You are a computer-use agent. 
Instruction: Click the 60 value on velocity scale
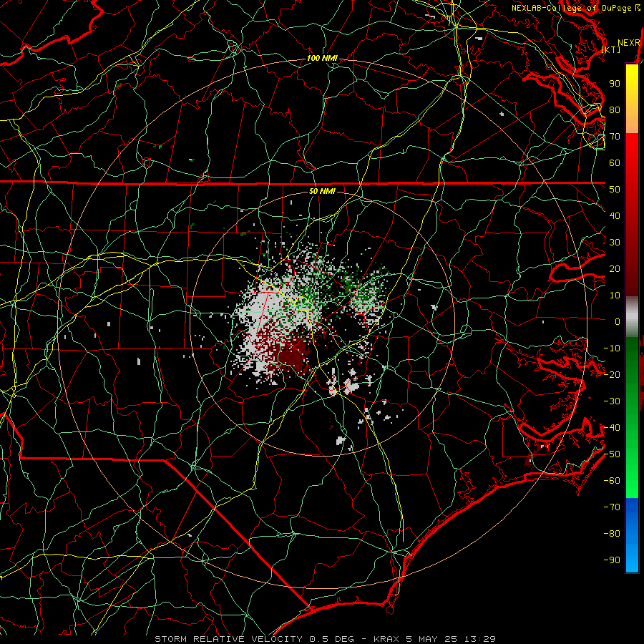tap(615, 162)
